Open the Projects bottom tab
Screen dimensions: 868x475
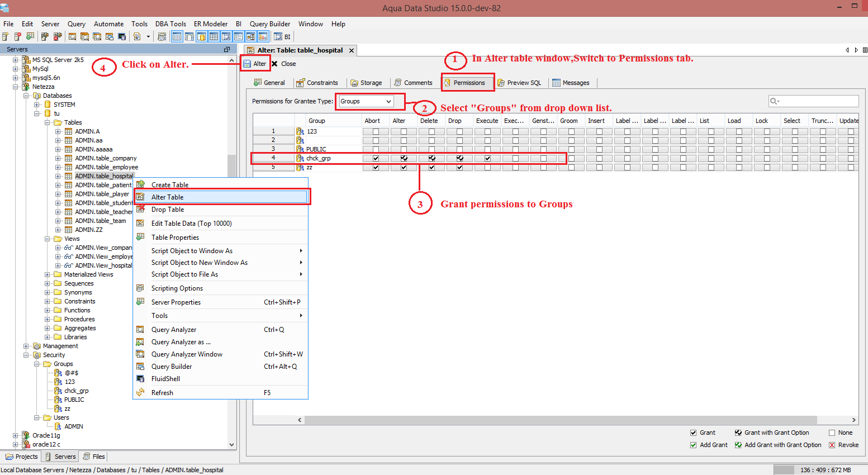22,457
